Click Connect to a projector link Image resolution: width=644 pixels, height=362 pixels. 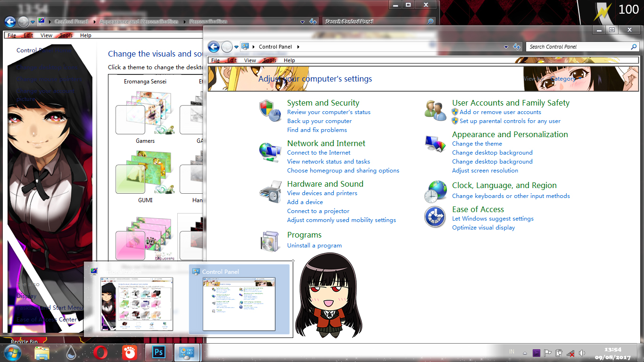pos(318,211)
